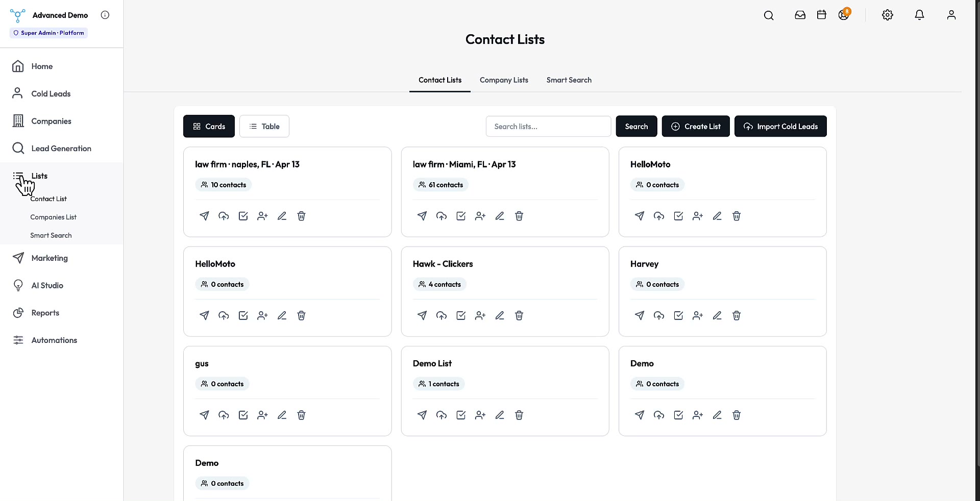Open Smart Search sidebar sub-item
Screen dimensions: 980x501
[x=51, y=236]
